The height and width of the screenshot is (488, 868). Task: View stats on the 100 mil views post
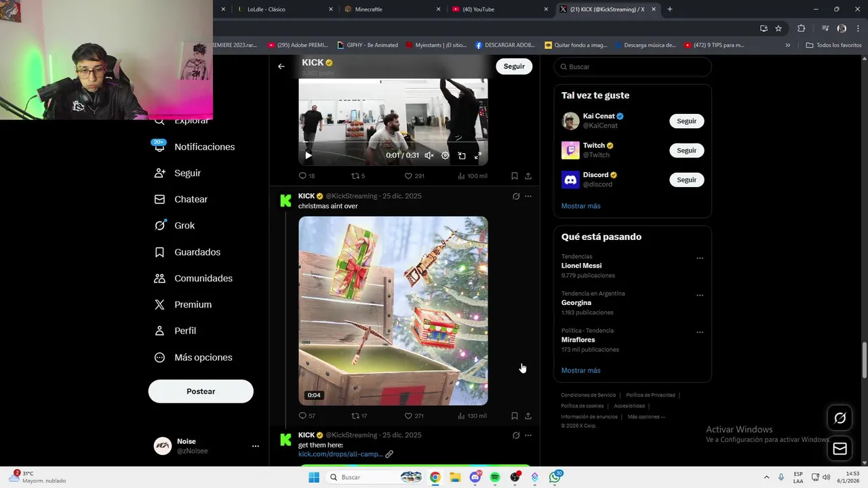point(473,176)
